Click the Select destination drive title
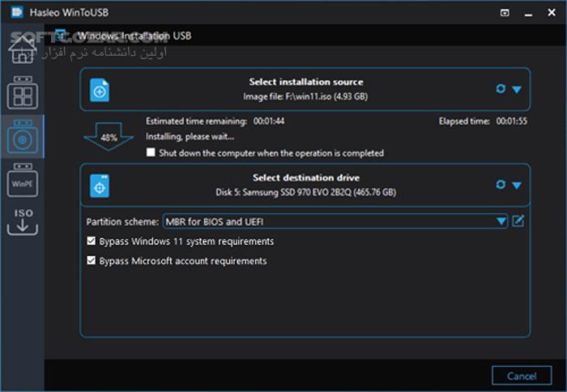 point(306,177)
